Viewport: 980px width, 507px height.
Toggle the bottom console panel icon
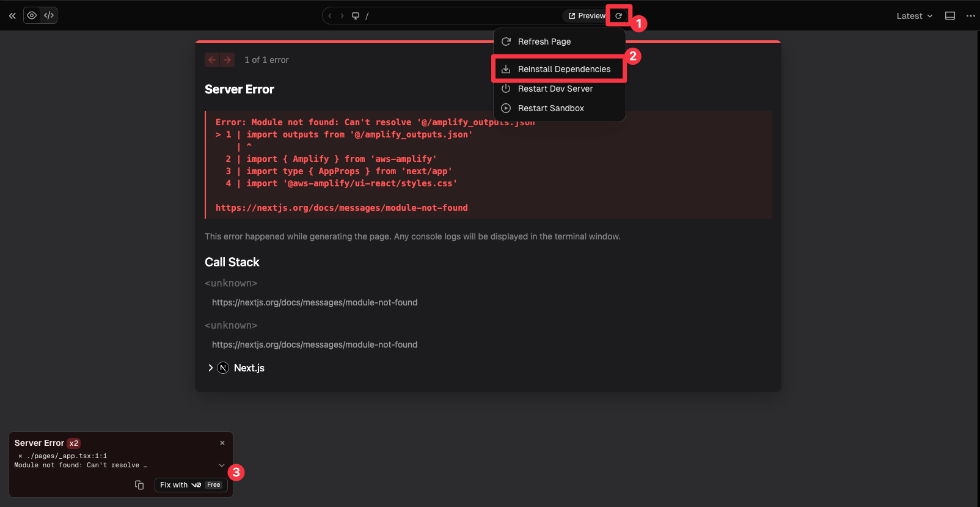pos(950,16)
